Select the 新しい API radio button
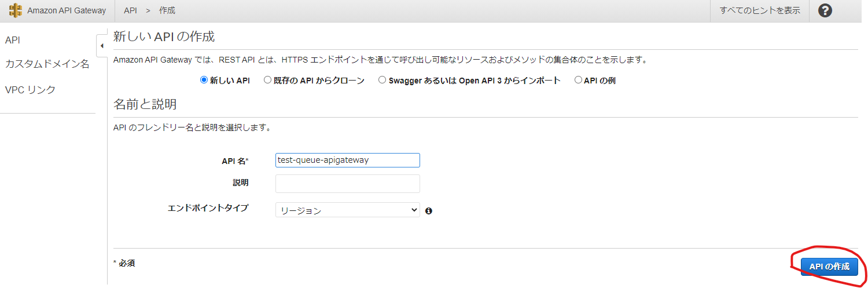The width and height of the screenshot is (868, 288). (204, 81)
